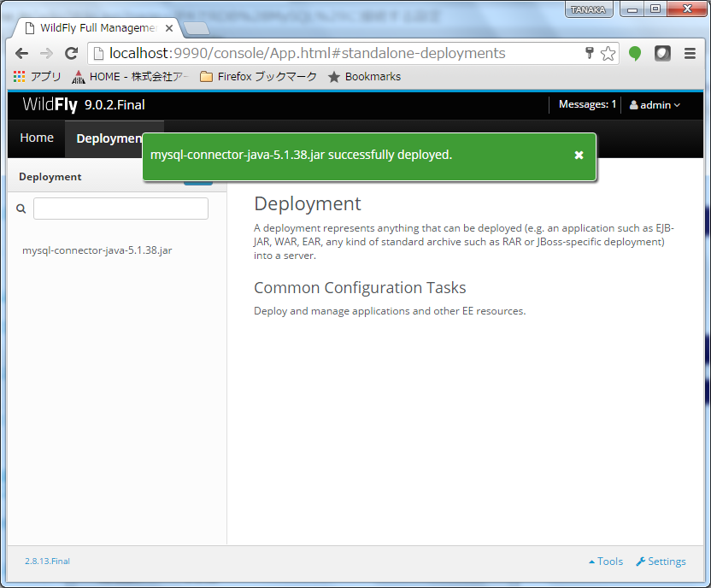Click the saved password key icon

tap(589, 53)
